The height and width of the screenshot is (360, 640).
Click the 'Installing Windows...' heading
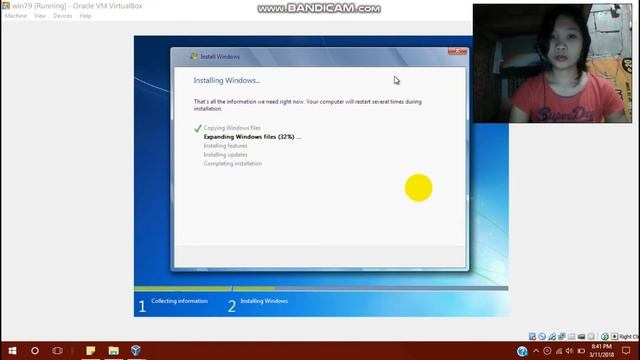227,80
